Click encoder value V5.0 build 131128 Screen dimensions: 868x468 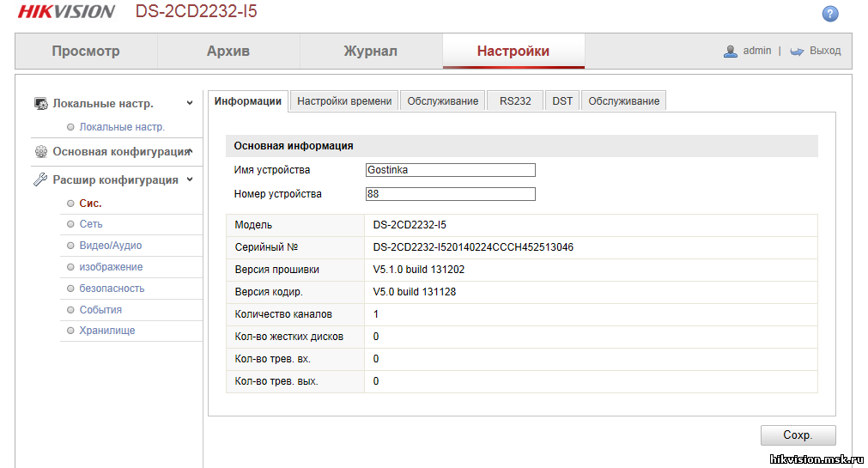(x=415, y=292)
